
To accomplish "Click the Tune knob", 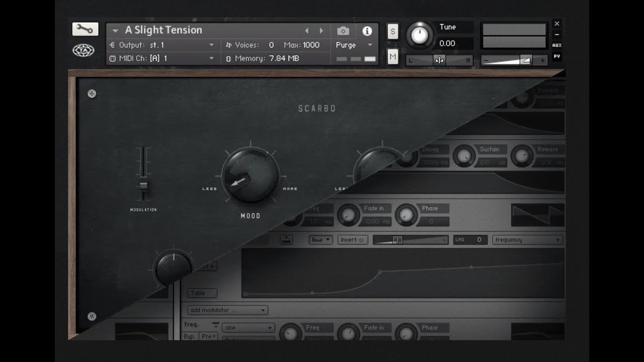I will point(420,35).
